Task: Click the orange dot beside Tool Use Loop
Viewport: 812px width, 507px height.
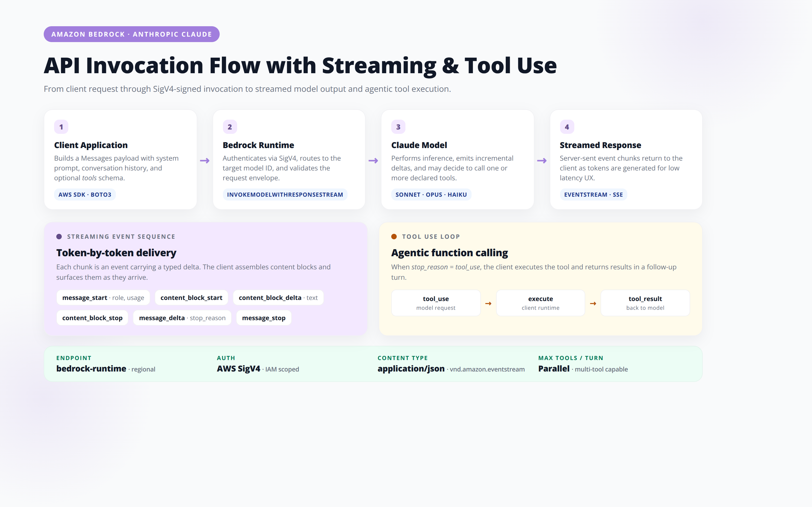Action: [x=394, y=236]
